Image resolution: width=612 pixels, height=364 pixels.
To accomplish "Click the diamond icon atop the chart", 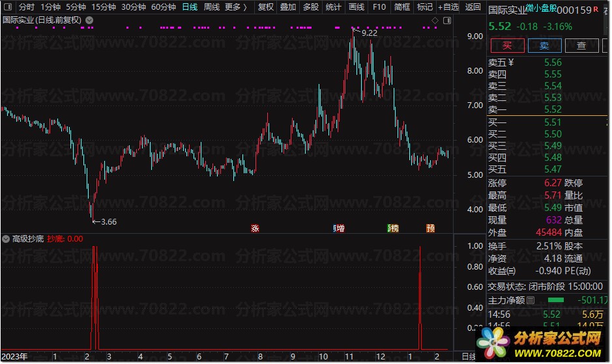I will coord(435,20).
